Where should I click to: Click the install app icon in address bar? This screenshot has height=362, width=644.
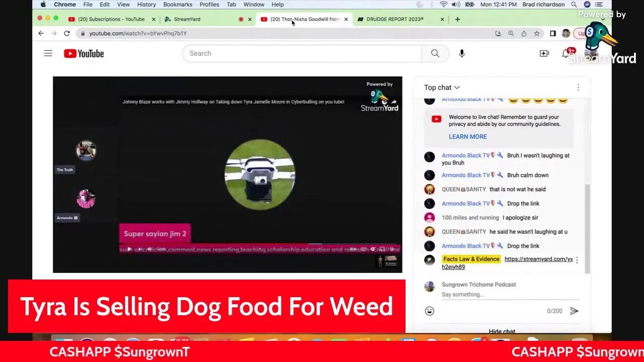[498, 33]
